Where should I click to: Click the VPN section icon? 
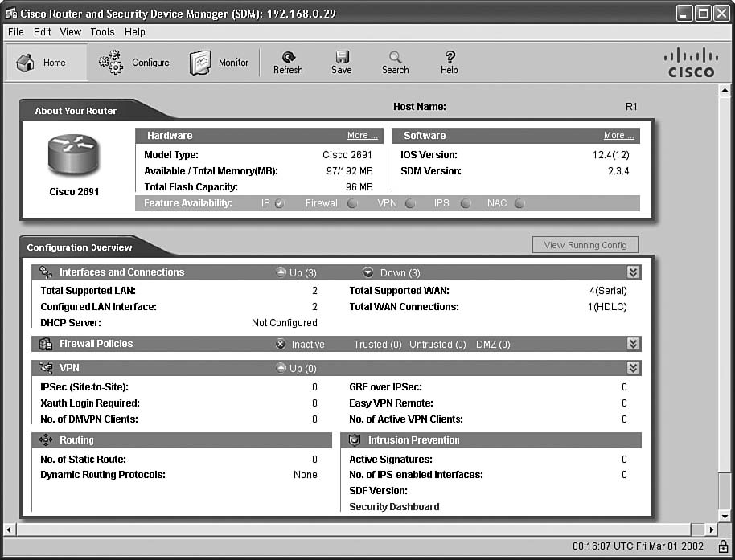coord(46,367)
